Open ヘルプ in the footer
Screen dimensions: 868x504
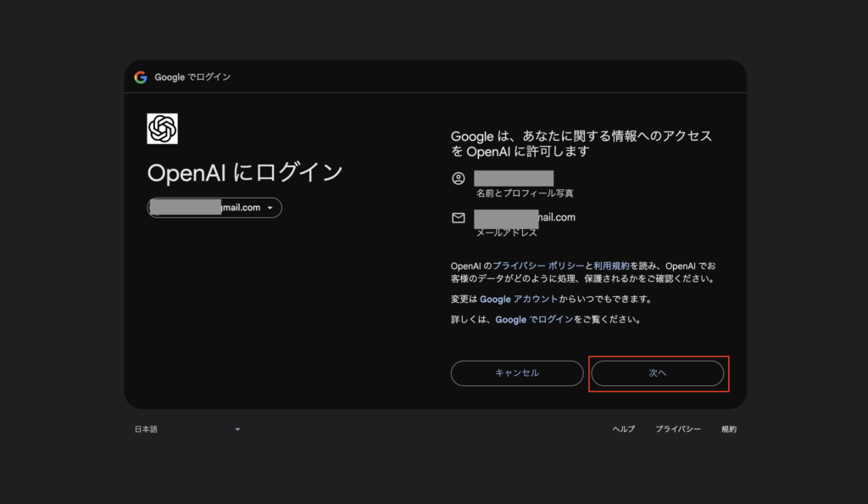coord(623,429)
